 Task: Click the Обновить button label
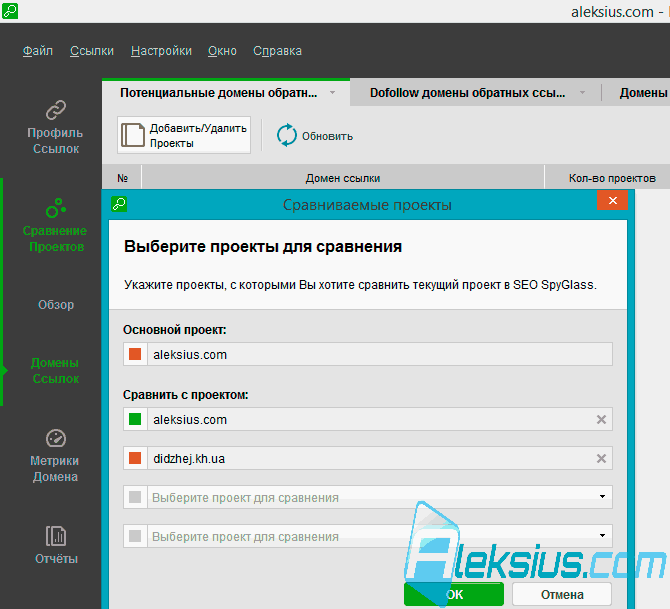(x=327, y=136)
